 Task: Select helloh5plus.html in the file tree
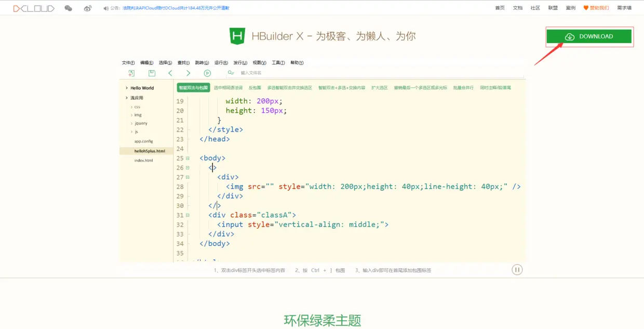146,151
